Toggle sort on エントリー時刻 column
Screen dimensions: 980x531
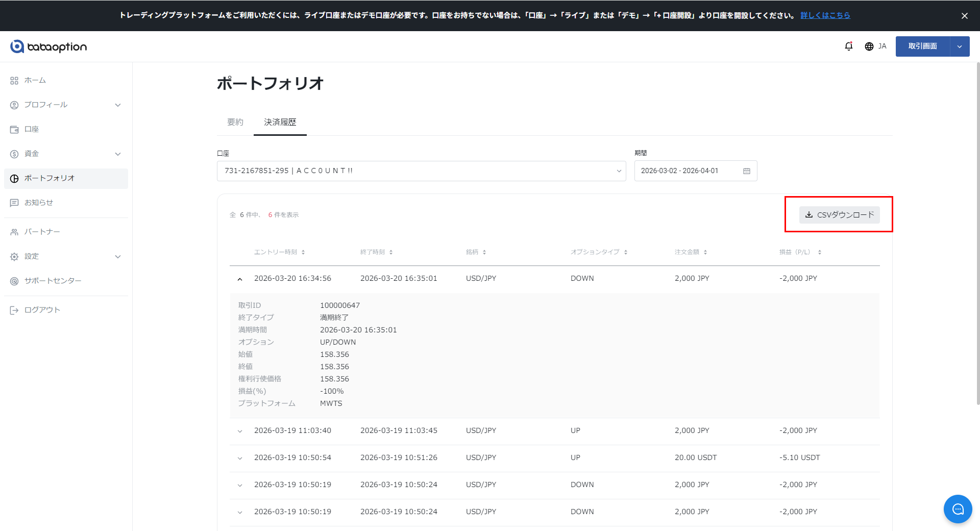(x=303, y=252)
